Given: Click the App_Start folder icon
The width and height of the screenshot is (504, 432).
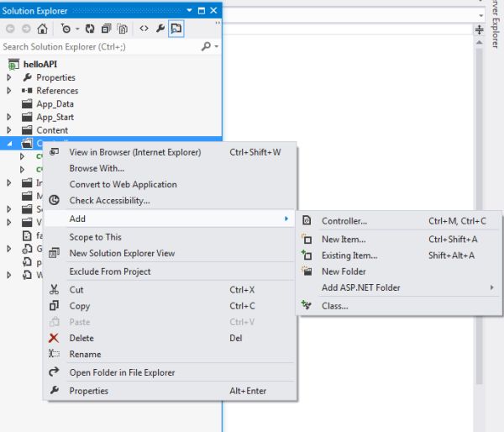Looking at the screenshot, I should [27, 117].
